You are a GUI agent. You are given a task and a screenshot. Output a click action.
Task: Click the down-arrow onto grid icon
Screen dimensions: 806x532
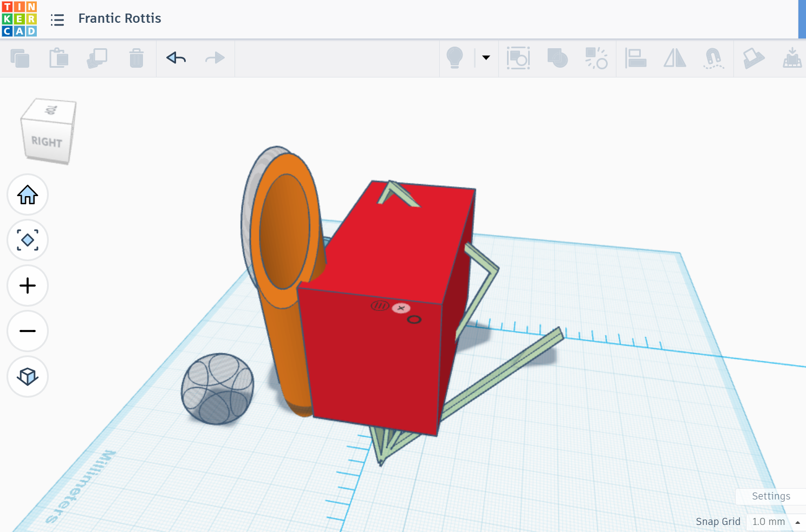click(x=792, y=58)
